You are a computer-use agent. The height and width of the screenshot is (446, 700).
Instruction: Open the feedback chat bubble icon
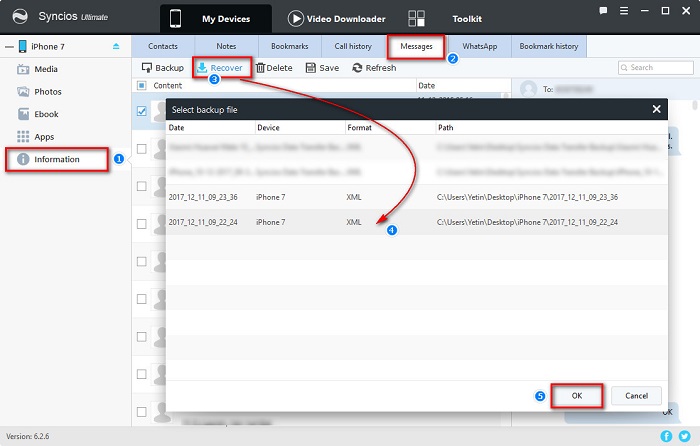tap(603, 11)
